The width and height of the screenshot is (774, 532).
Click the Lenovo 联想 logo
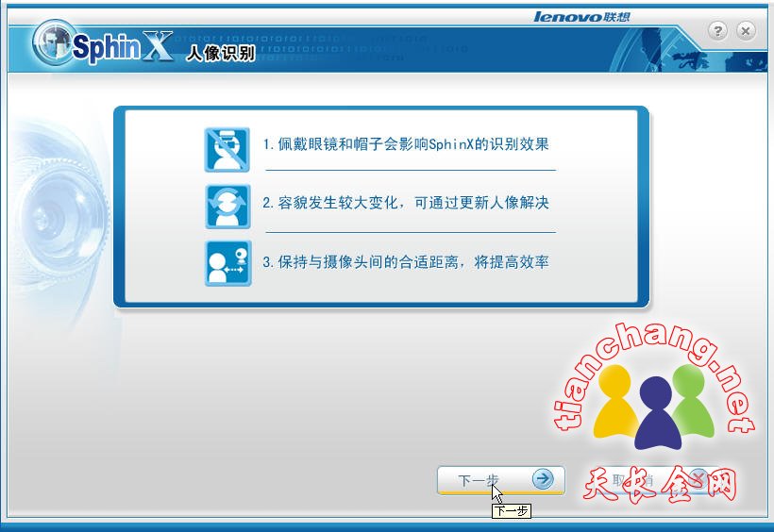tap(581, 17)
